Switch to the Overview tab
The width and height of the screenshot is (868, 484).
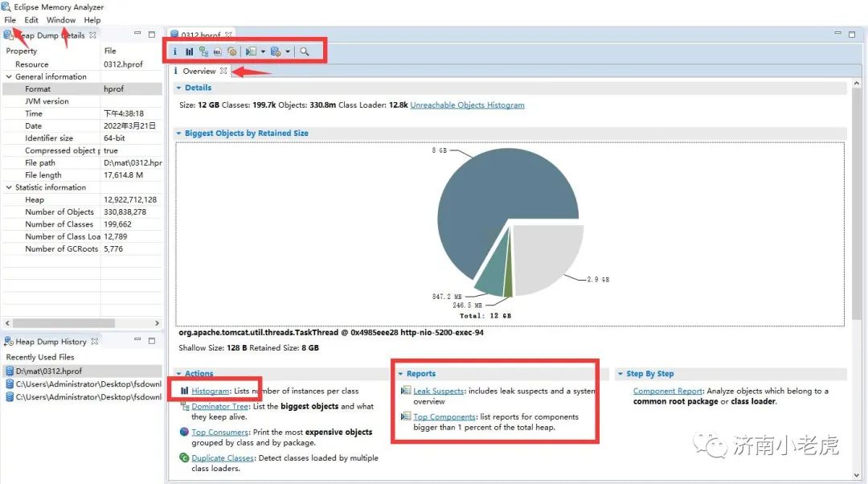point(199,71)
